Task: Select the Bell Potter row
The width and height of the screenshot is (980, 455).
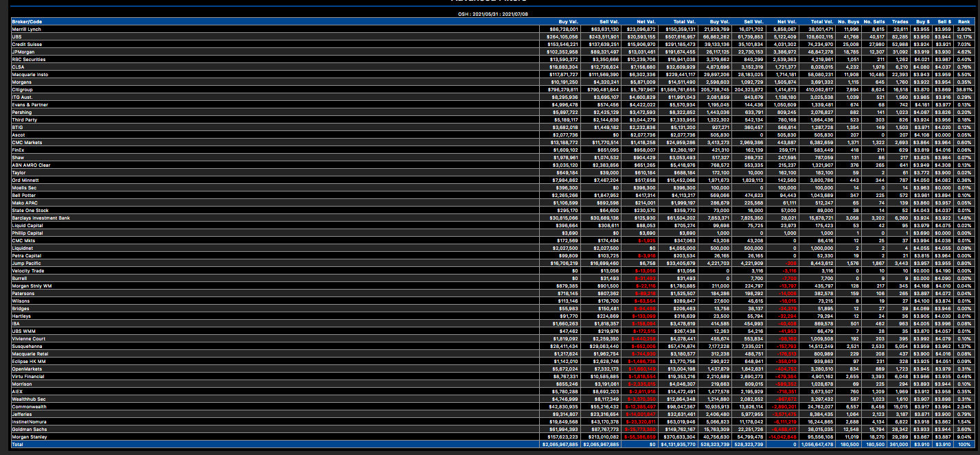Action: click(x=492, y=196)
